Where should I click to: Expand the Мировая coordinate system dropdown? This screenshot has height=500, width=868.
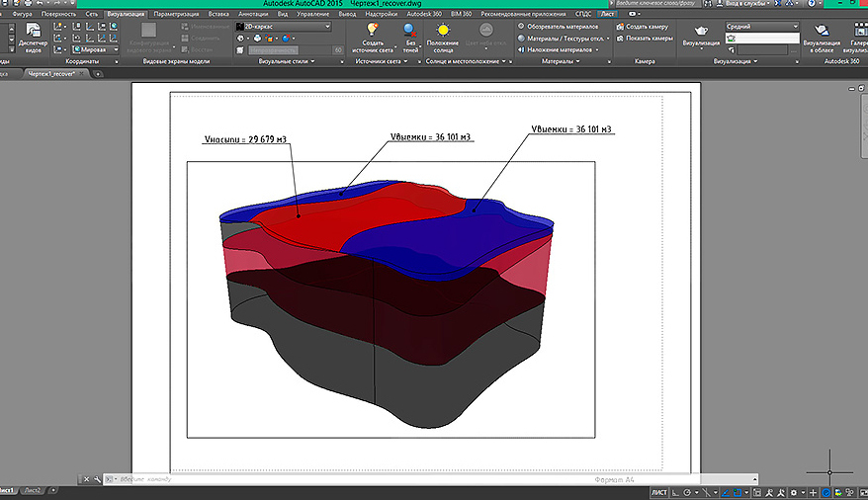point(94,48)
